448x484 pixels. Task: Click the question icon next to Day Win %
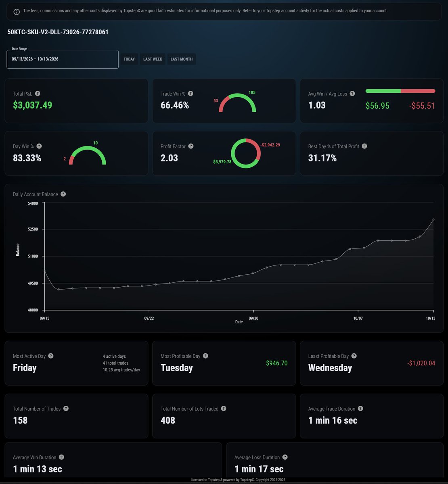tap(39, 146)
